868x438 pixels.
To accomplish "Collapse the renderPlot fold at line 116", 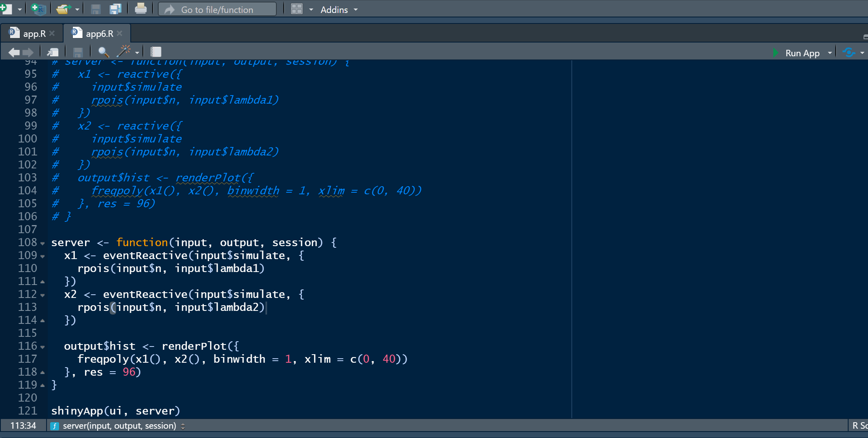I will (x=42, y=347).
